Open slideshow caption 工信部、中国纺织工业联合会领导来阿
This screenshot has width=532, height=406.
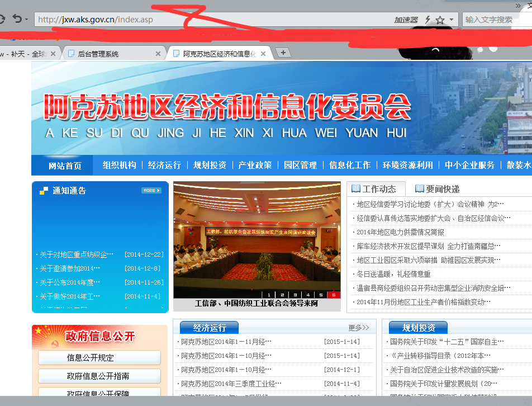pyautogui.click(x=256, y=303)
